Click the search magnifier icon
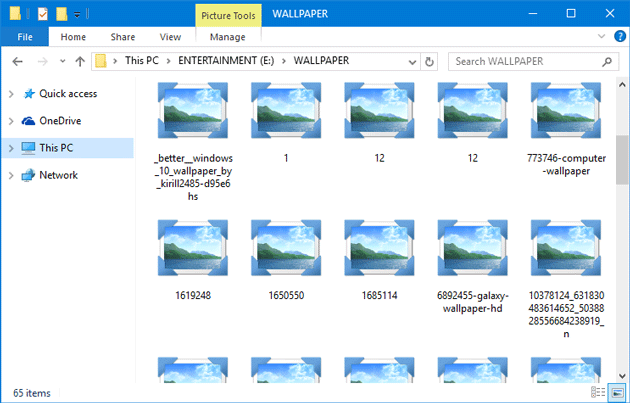This screenshot has height=403, width=630. point(607,61)
